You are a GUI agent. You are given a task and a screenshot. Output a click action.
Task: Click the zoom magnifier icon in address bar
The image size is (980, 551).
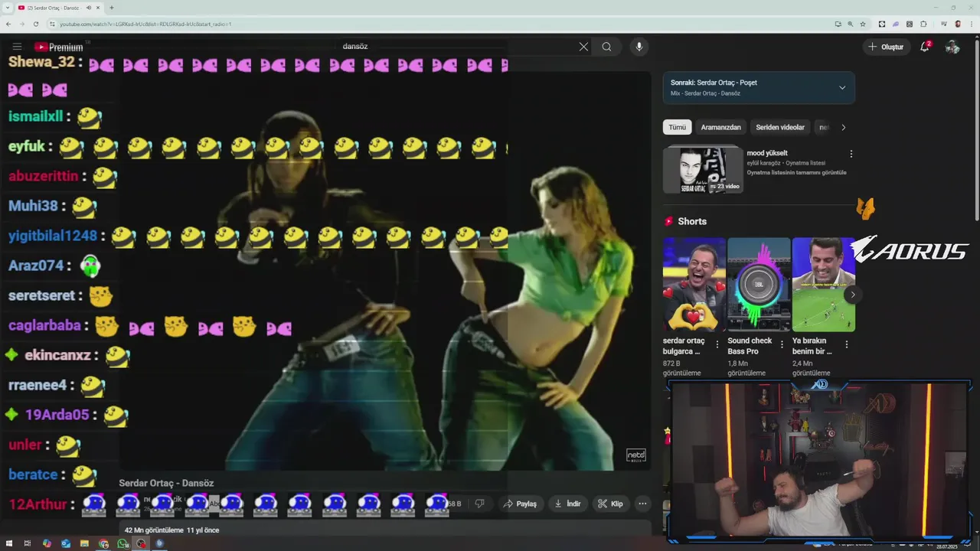pos(850,24)
